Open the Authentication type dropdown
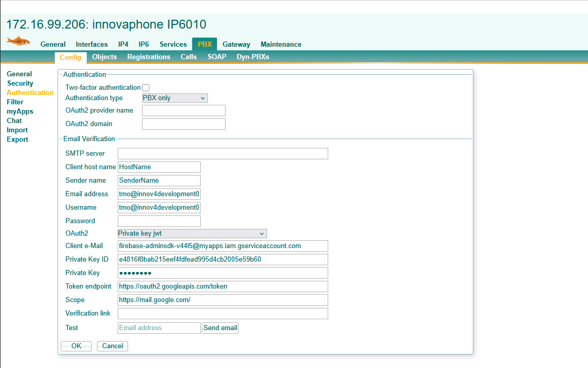Screen dimensions: 588x368 (175, 98)
